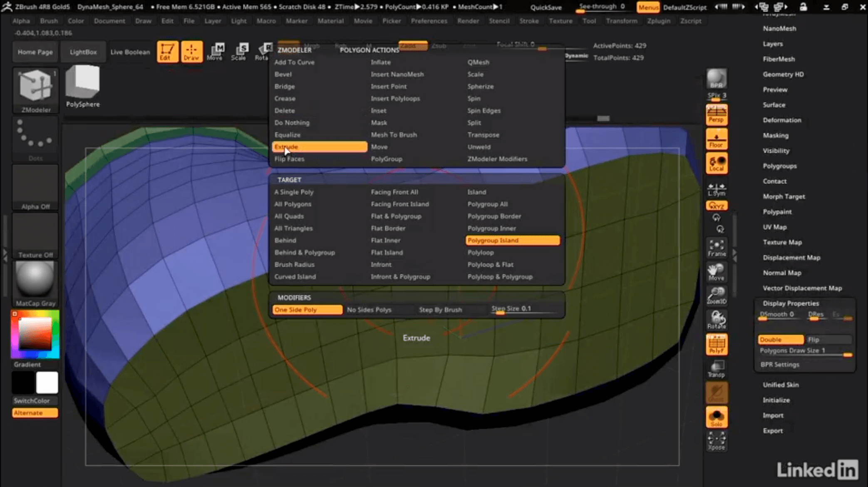
Task: Enable One Side Poly modifier
Action: click(x=307, y=310)
